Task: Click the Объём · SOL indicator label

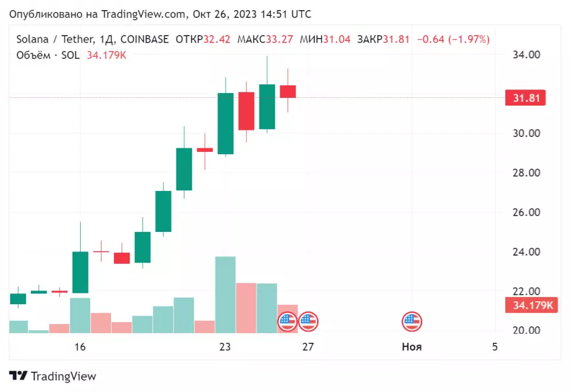Action: [48, 55]
